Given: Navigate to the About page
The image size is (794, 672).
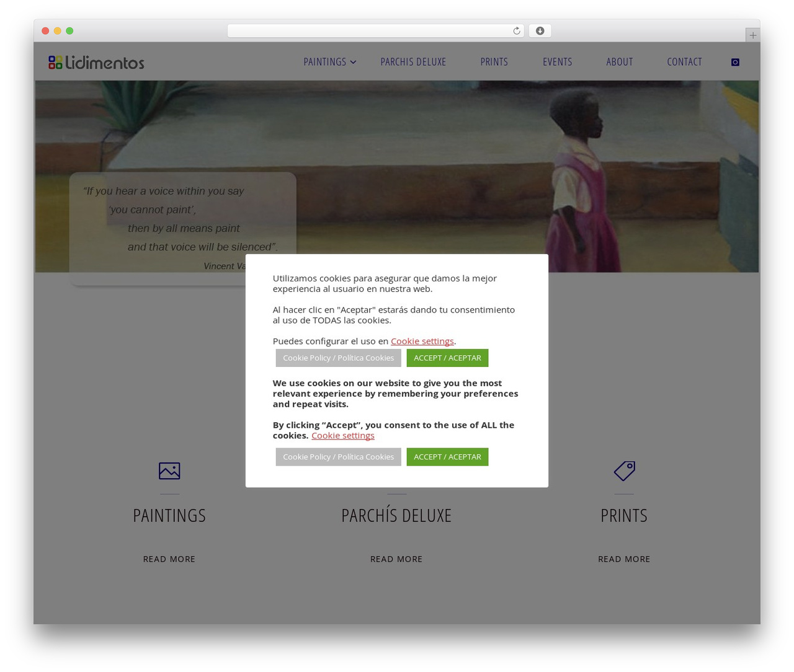Looking at the screenshot, I should coord(620,62).
